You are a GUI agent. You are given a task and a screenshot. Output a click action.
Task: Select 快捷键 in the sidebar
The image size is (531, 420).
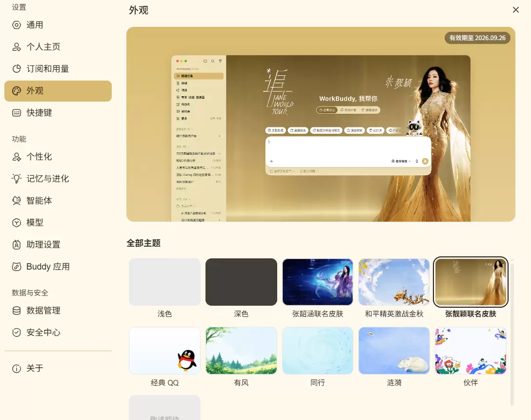(58, 113)
